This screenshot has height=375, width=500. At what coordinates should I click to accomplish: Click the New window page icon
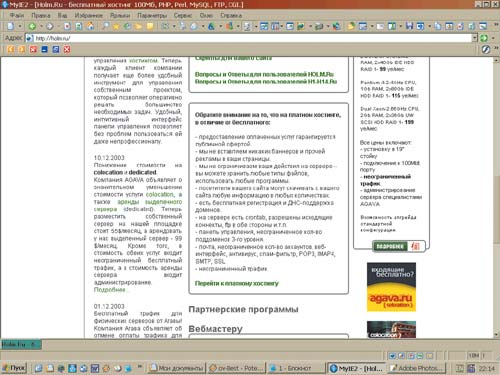point(11,26)
